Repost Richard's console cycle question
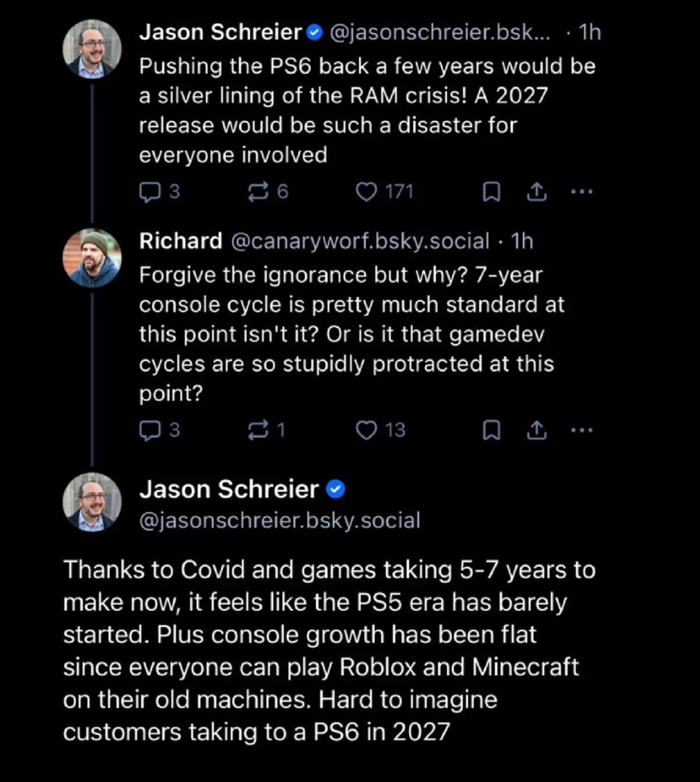This screenshot has width=700, height=782. (257, 430)
